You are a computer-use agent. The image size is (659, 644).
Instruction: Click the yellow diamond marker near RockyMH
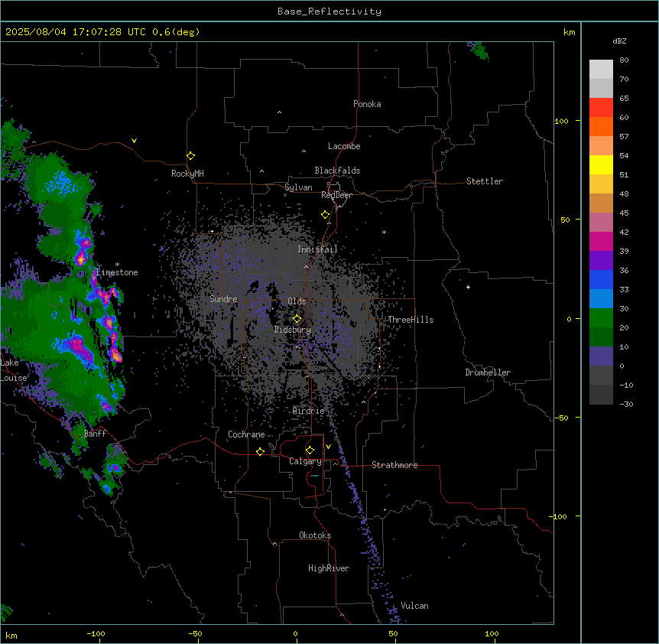(x=190, y=156)
